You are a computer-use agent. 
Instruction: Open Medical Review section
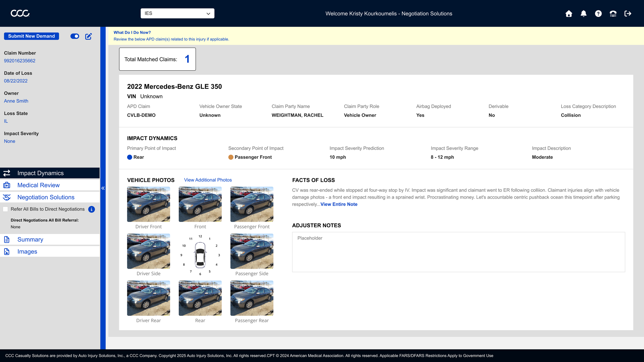(x=50, y=185)
